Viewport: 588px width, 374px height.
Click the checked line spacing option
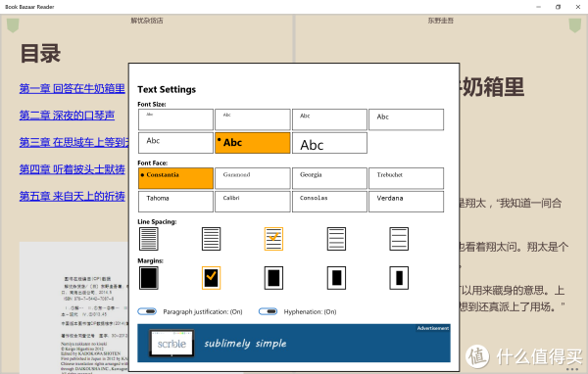tap(273, 239)
